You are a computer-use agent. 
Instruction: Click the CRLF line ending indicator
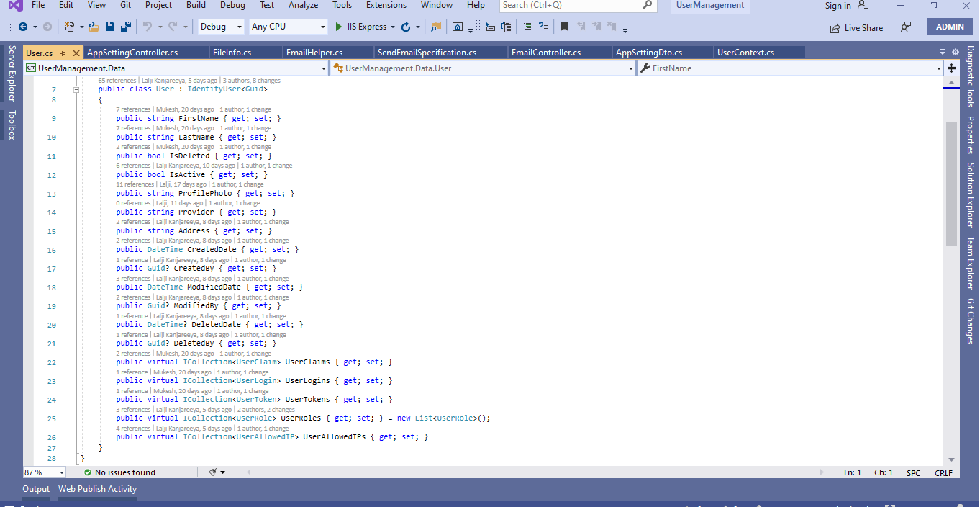tap(943, 473)
